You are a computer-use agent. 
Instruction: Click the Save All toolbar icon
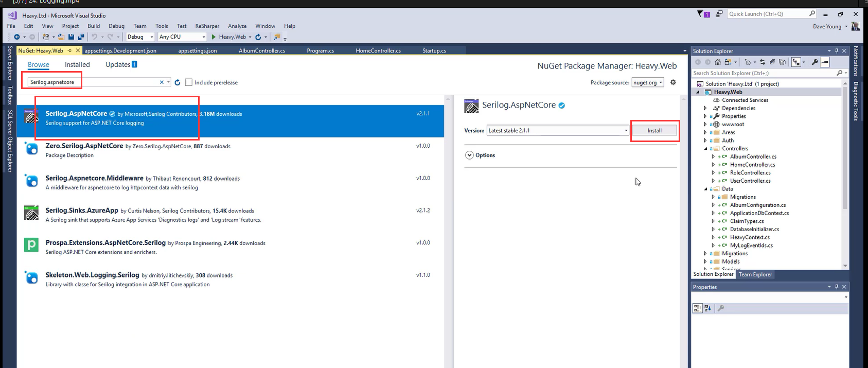tap(81, 37)
